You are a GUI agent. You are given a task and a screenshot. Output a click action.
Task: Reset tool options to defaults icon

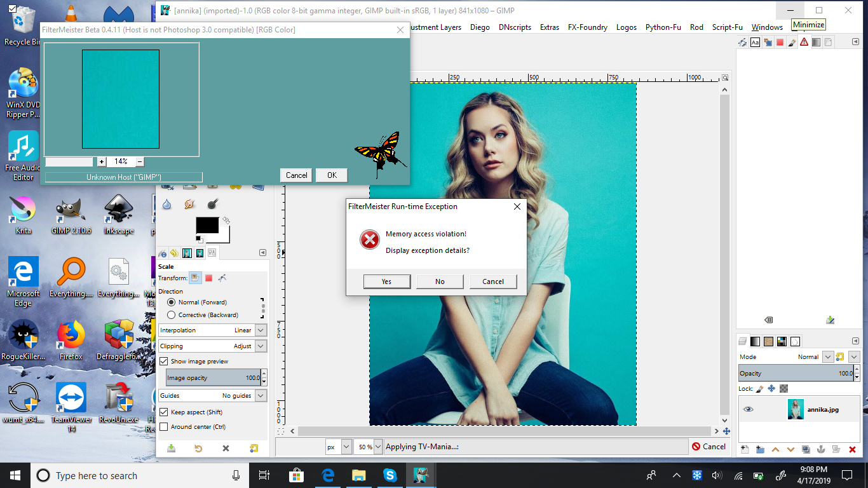pos(254,448)
